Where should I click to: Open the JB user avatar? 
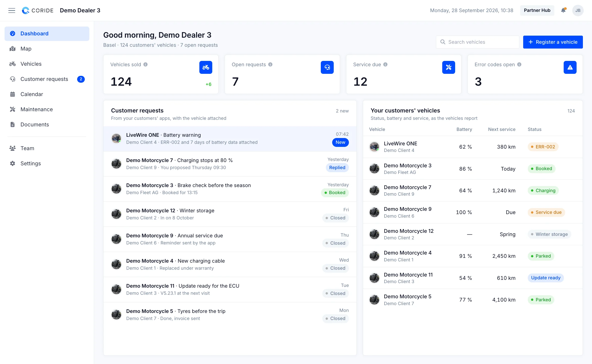(x=578, y=10)
